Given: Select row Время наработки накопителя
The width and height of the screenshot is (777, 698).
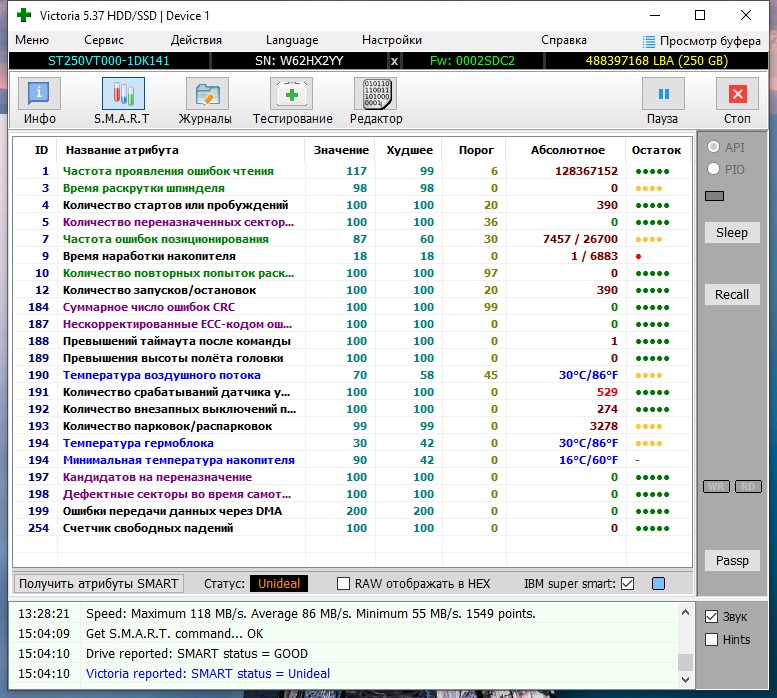Looking at the screenshot, I should click(352, 256).
